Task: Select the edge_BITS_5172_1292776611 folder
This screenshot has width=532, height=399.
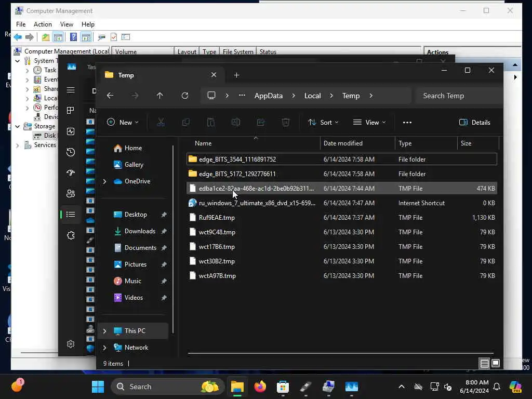Action: point(342,174)
